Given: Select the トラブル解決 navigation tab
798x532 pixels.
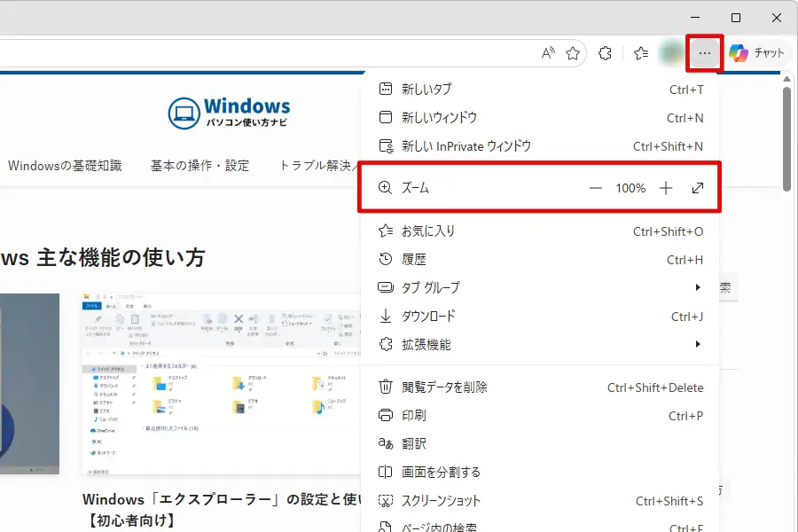Looking at the screenshot, I should pos(315,165).
